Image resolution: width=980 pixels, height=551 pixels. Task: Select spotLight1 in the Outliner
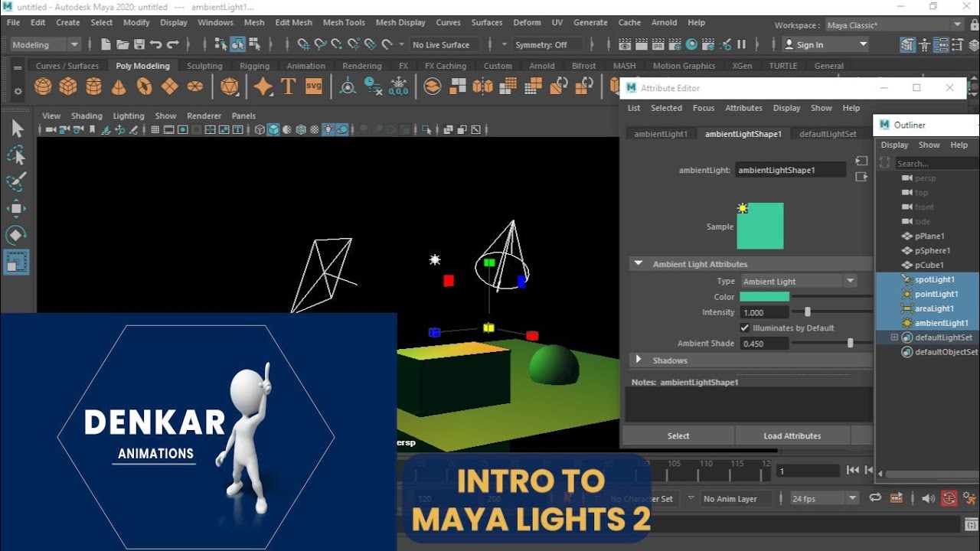(935, 279)
